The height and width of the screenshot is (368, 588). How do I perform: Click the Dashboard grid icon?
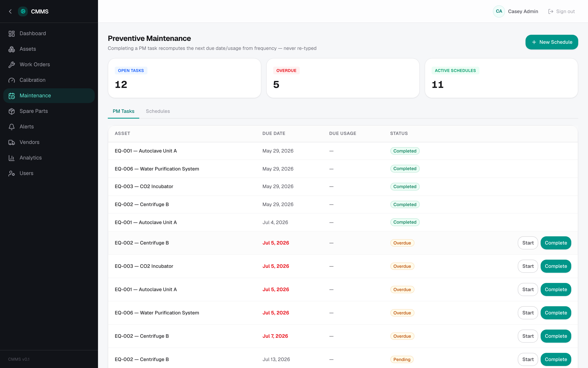click(12, 34)
